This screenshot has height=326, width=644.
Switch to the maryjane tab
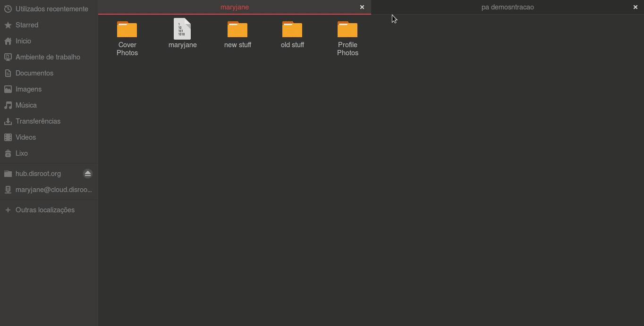point(234,7)
